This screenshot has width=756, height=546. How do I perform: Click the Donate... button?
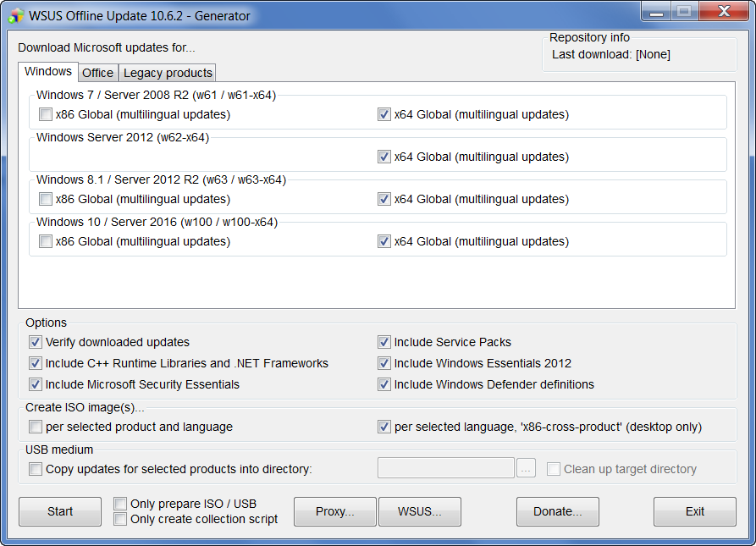(x=557, y=511)
